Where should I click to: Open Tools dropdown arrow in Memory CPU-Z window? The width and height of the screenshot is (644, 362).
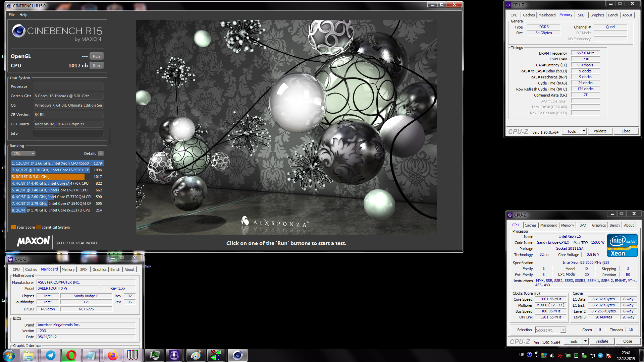(x=584, y=131)
